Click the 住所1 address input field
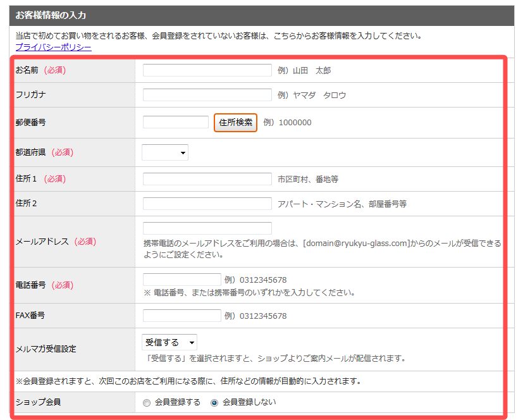Viewport: 523px width, 420px height. [x=207, y=179]
